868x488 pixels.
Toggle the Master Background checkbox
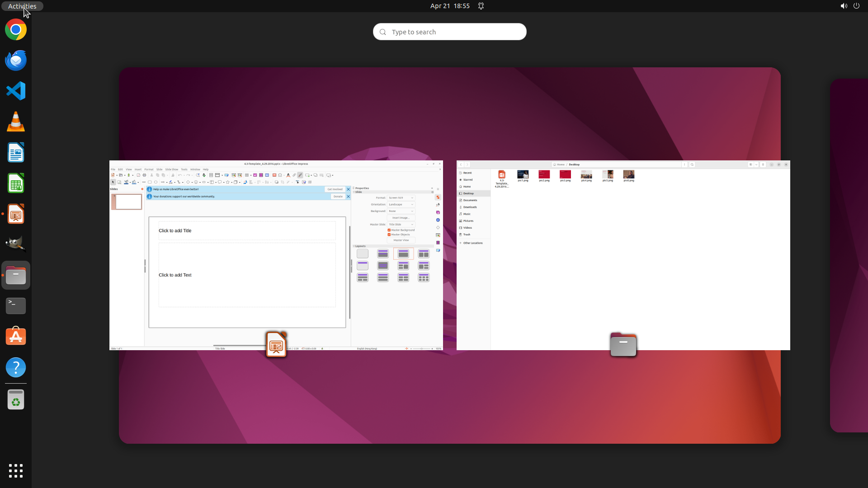(x=389, y=230)
